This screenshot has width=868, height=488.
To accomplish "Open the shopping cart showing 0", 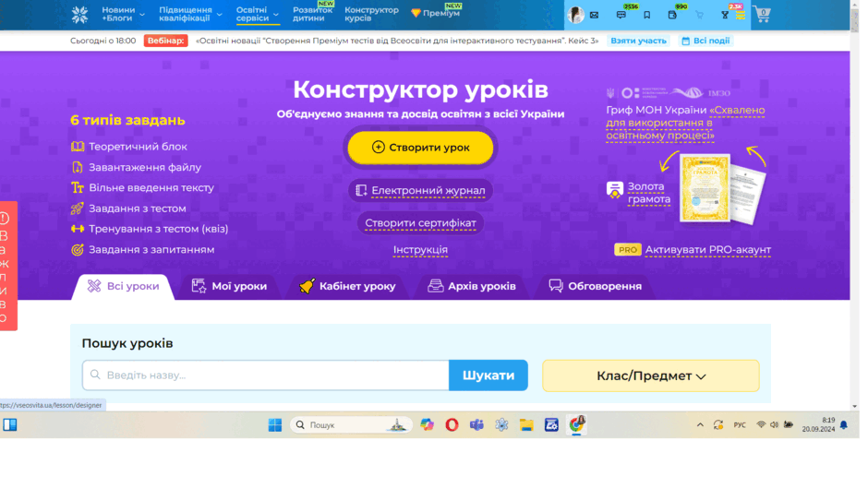I will (x=762, y=15).
